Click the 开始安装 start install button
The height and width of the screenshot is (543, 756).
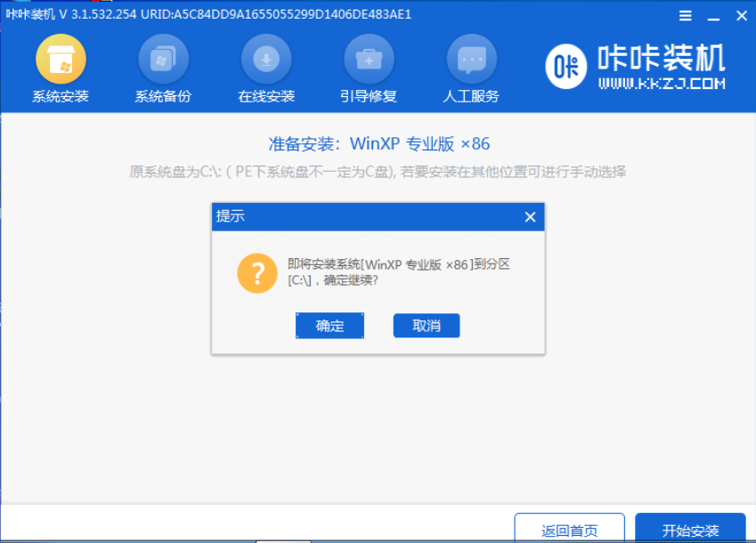click(x=691, y=527)
